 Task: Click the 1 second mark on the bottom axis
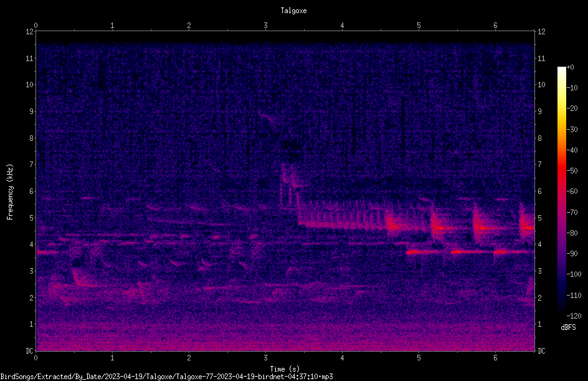coord(112,358)
